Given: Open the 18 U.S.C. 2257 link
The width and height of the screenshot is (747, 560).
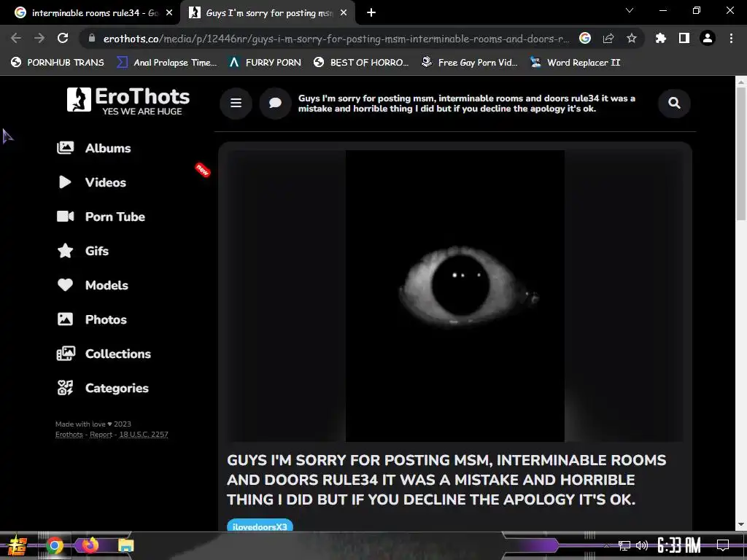Looking at the screenshot, I should pos(144,435).
